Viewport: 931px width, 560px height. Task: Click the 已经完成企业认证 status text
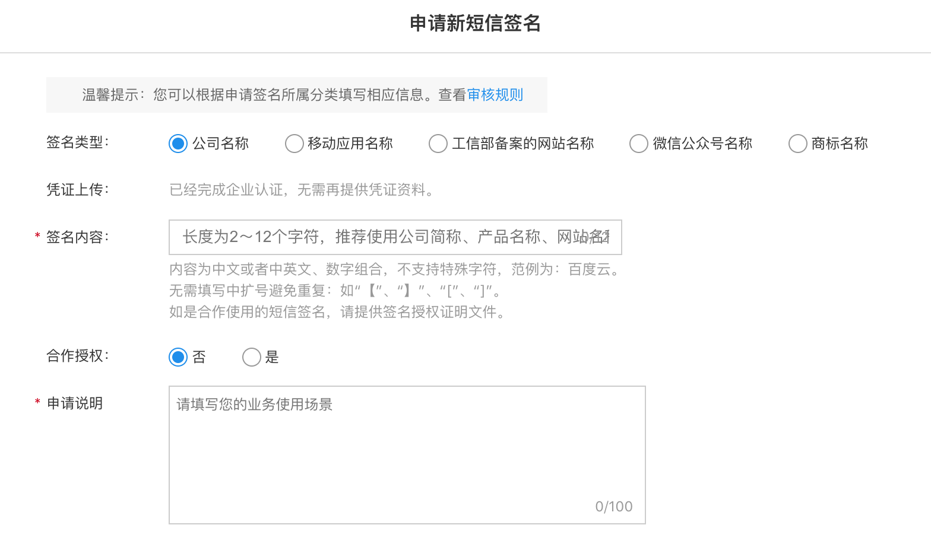[x=303, y=190]
